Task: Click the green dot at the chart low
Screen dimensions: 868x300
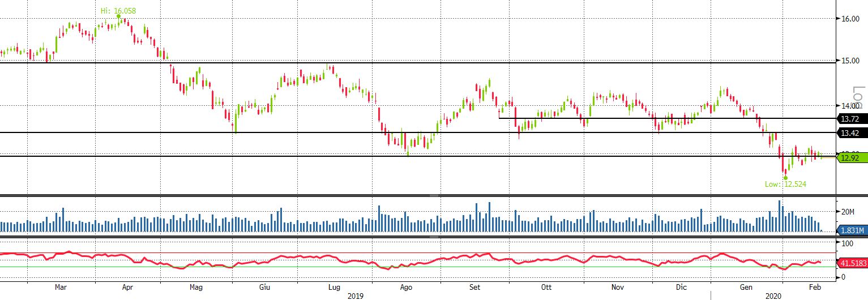Action: tap(785, 178)
